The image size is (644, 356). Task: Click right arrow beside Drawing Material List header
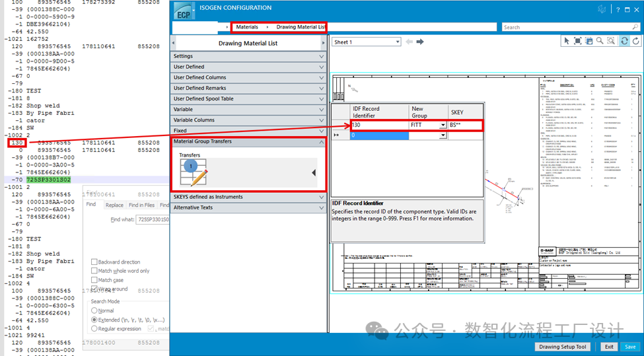coord(323,43)
